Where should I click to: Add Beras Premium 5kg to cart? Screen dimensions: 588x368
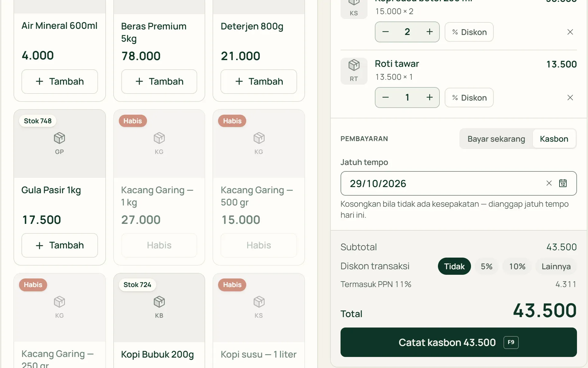[x=159, y=82]
